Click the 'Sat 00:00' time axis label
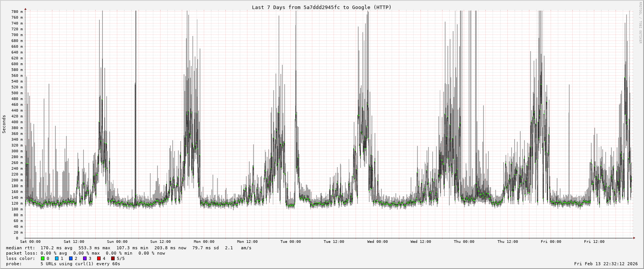 pyautogui.click(x=30, y=242)
